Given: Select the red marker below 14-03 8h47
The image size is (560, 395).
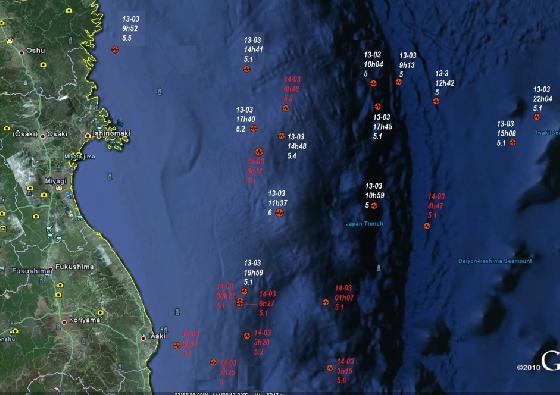Looking at the screenshot, I should pyautogui.click(x=427, y=226).
